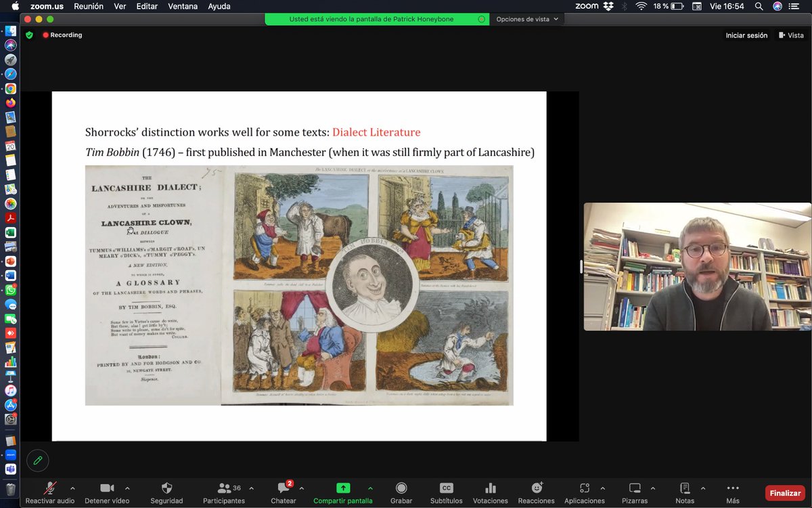Open the Apple menu

(15, 6)
